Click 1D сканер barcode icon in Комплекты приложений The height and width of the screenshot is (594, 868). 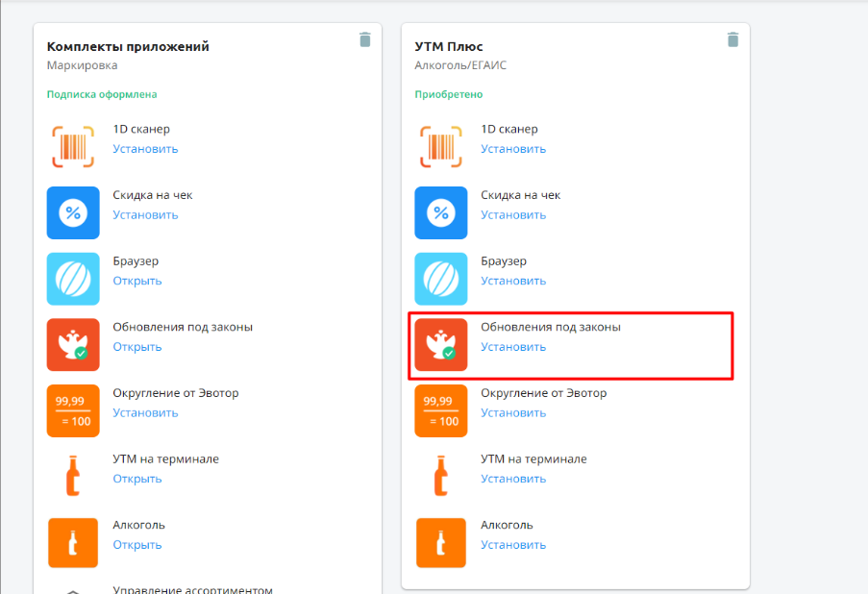pos(73,147)
